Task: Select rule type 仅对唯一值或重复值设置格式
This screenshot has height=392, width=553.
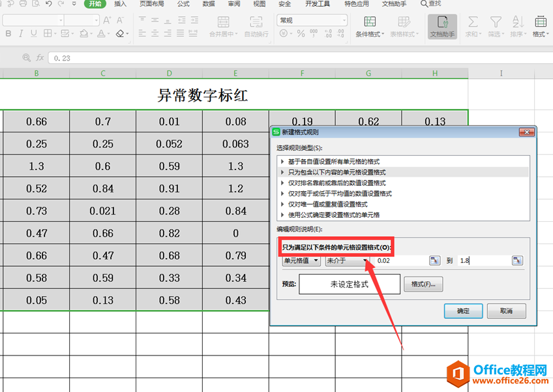Action: coord(403,204)
